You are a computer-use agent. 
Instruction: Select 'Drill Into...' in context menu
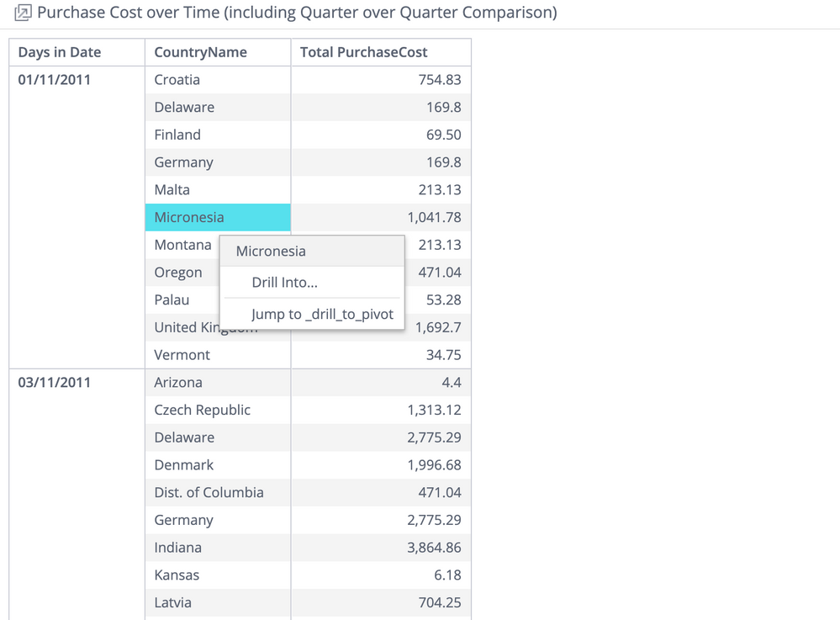pyautogui.click(x=284, y=283)
